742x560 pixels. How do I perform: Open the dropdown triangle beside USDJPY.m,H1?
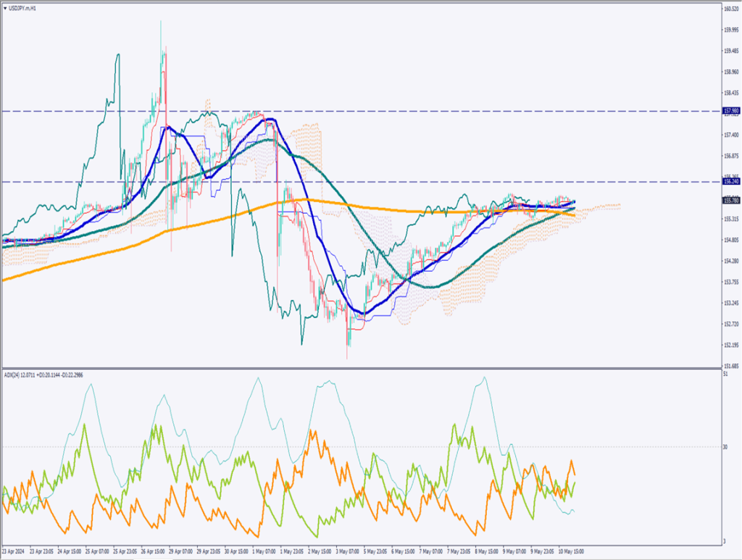[x=6, y=9]
